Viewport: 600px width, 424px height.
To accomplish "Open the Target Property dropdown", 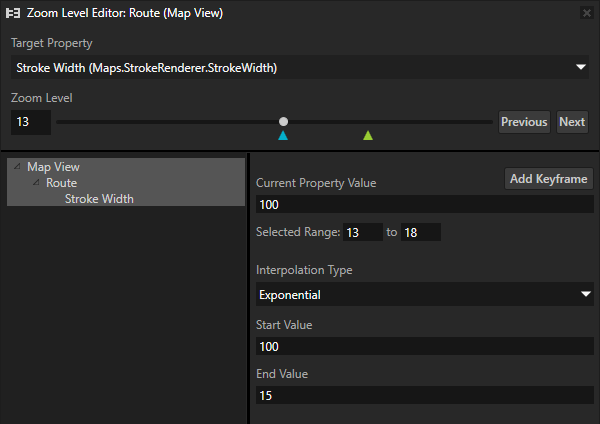I will click(x=300, y=67).
